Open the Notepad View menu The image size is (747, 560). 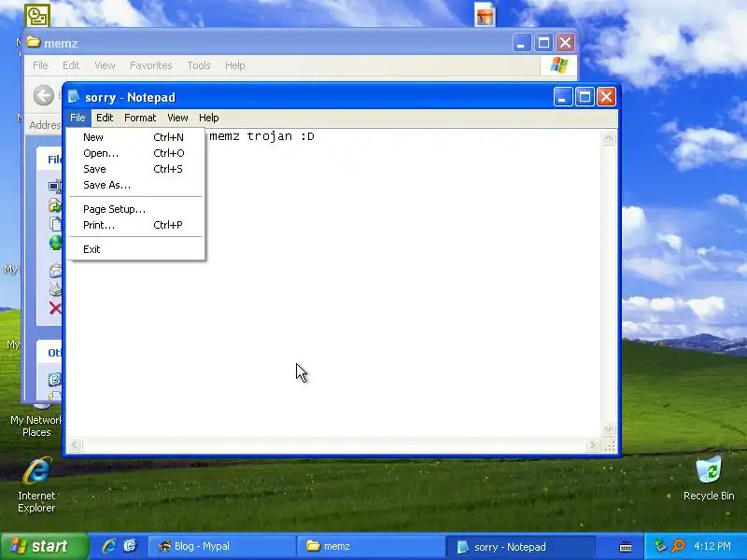click(x=177, y=118)
